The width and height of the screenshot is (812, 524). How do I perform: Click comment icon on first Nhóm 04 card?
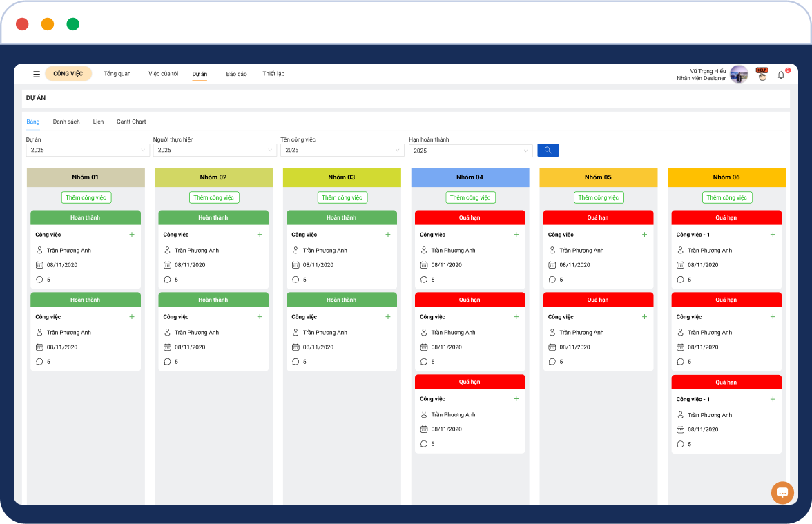point(424,280)
